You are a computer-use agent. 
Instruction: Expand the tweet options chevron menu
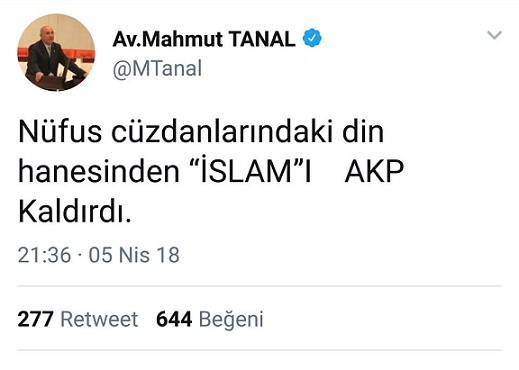pos(494,35)
